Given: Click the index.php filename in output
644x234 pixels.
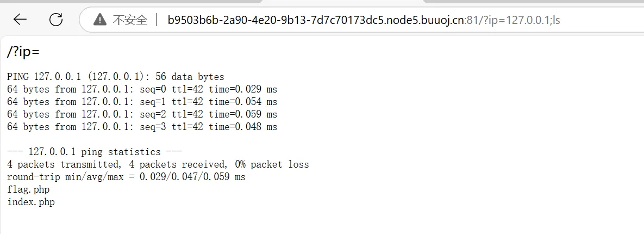Looking at the screenshot, I should [31, 202].
